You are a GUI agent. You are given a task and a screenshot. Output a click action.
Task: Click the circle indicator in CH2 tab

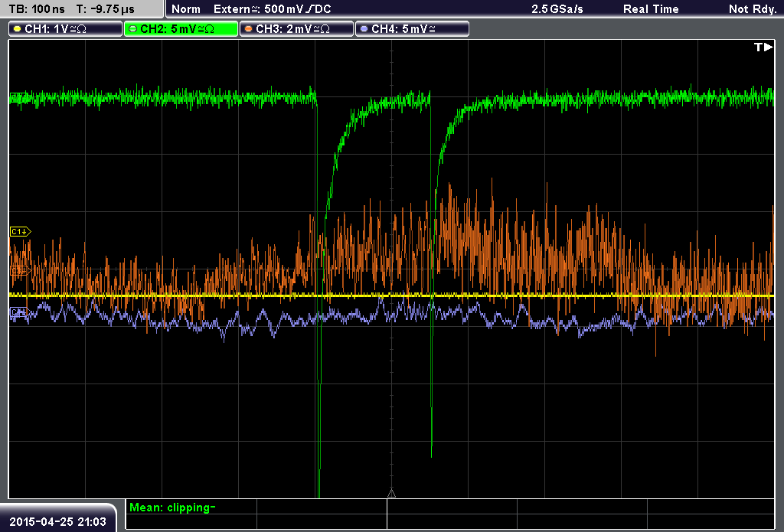(x=133, y=29)
